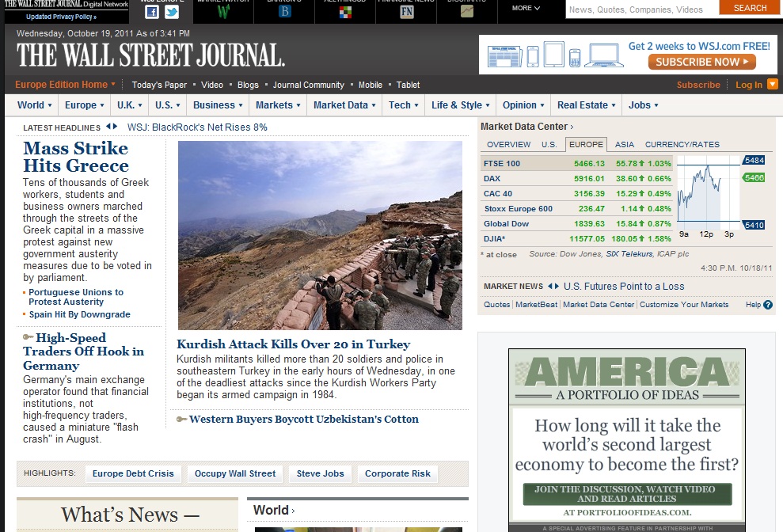This screenshot has width=783, height=532.
Task: Open High-Speed Traders Off Hook in Germany
Action: (x=83, y=351)
